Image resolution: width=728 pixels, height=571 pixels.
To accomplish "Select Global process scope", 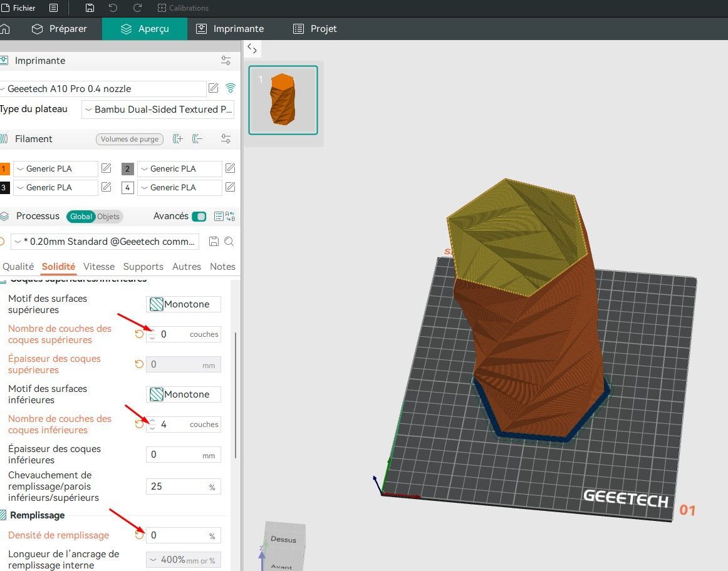I will click(81, 217).
